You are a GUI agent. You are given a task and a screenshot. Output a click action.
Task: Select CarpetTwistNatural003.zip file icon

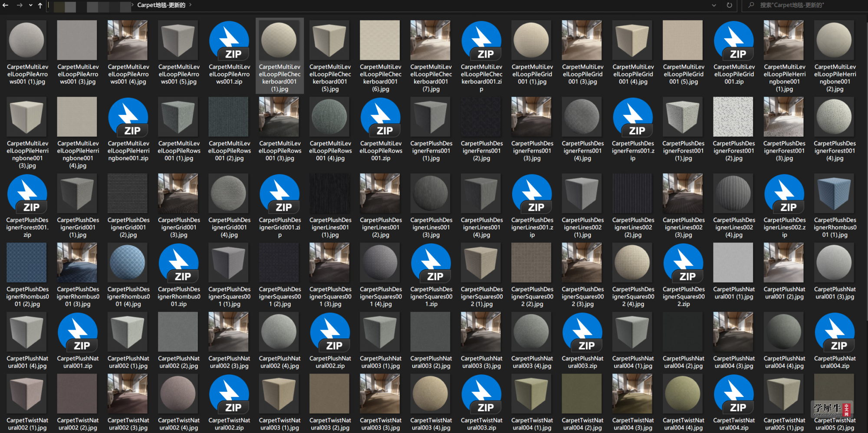481,394
